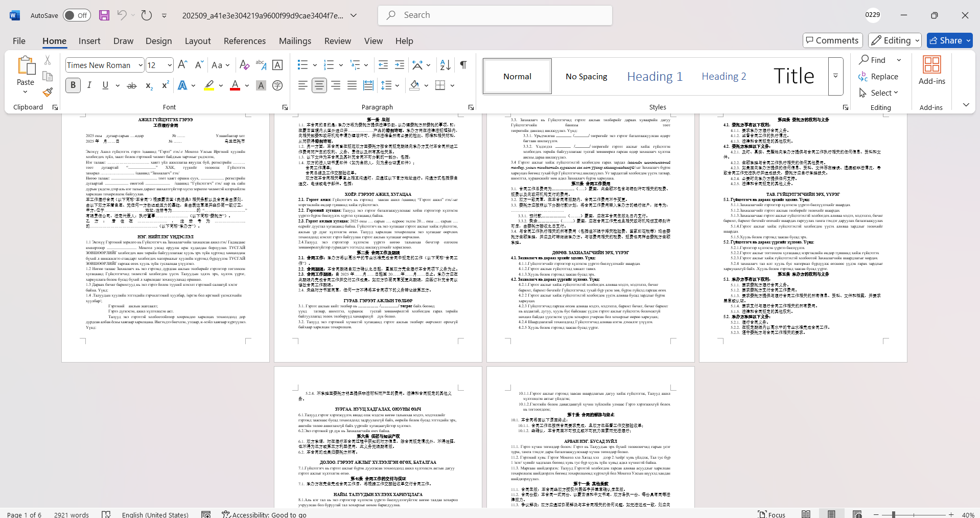Image resolution: width=980 pixels, height=518 pixels.
Task: Align text left
Action: click(x=303, y=85)
